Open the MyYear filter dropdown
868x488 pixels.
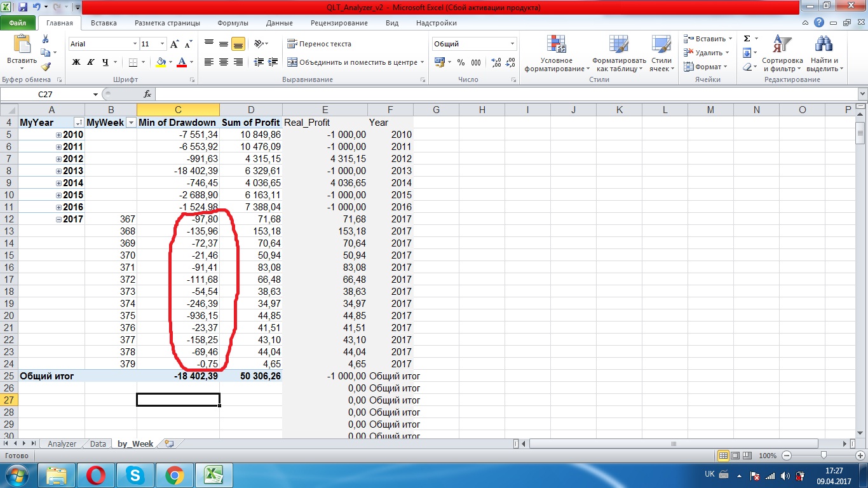79,123
